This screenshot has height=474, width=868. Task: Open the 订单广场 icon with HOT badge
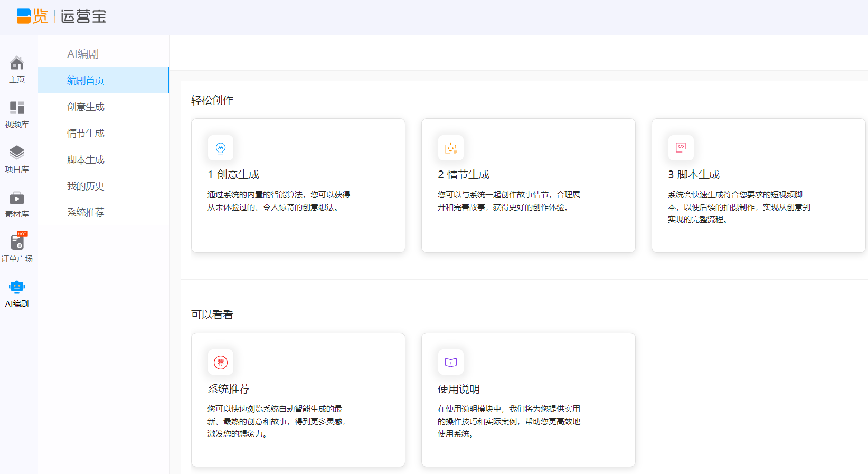click(x=17, y=242)
